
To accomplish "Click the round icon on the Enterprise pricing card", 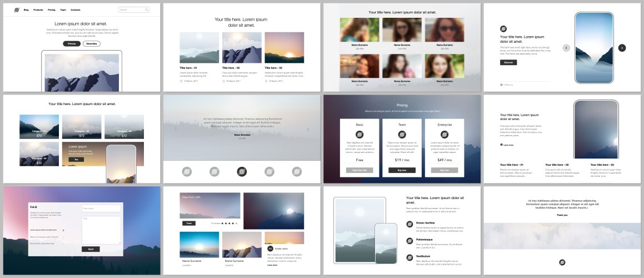I will click(444, 135).
